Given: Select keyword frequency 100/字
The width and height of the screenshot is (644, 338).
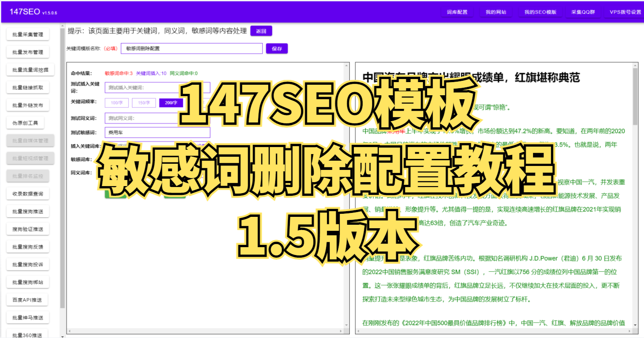Looking at the screenshot, I should pyautogui.click(x=117, y=103).
